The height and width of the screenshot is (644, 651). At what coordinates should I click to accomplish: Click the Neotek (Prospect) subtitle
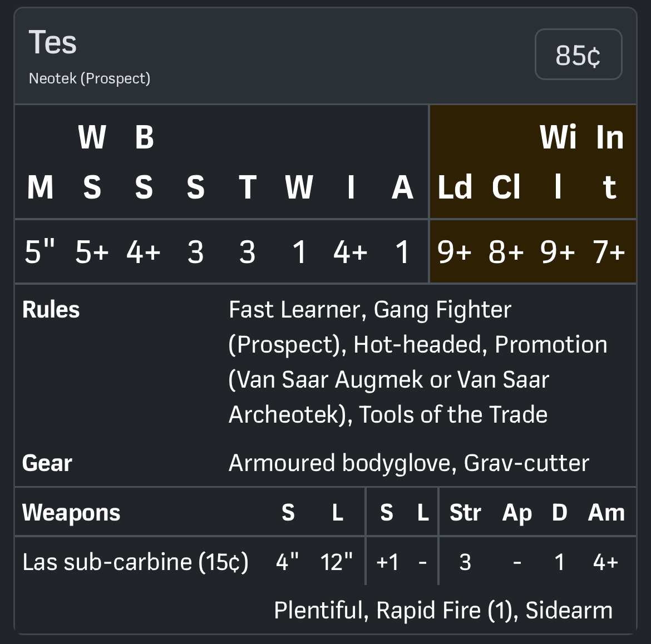(90, 78)
